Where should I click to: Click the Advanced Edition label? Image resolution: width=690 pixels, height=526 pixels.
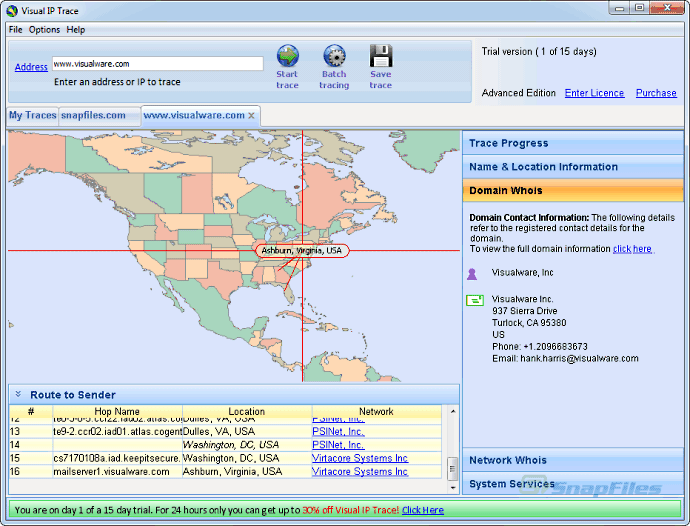point(518,93)
